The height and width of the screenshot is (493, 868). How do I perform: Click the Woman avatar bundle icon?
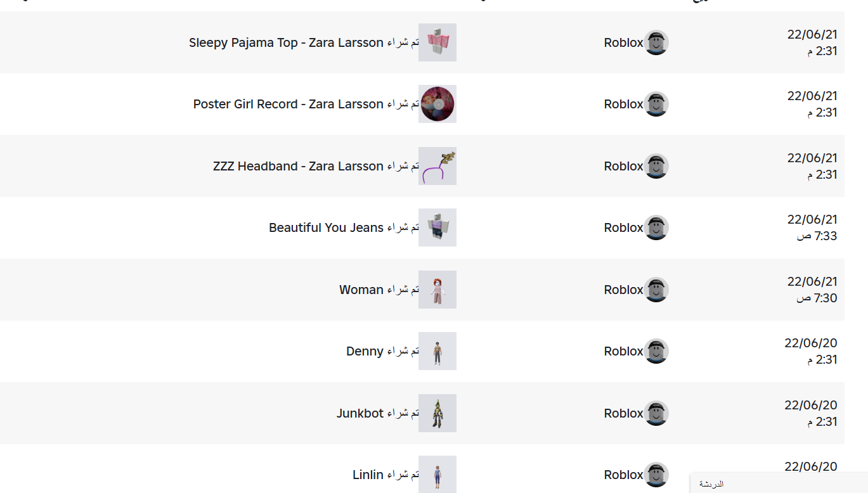(437, 290)
